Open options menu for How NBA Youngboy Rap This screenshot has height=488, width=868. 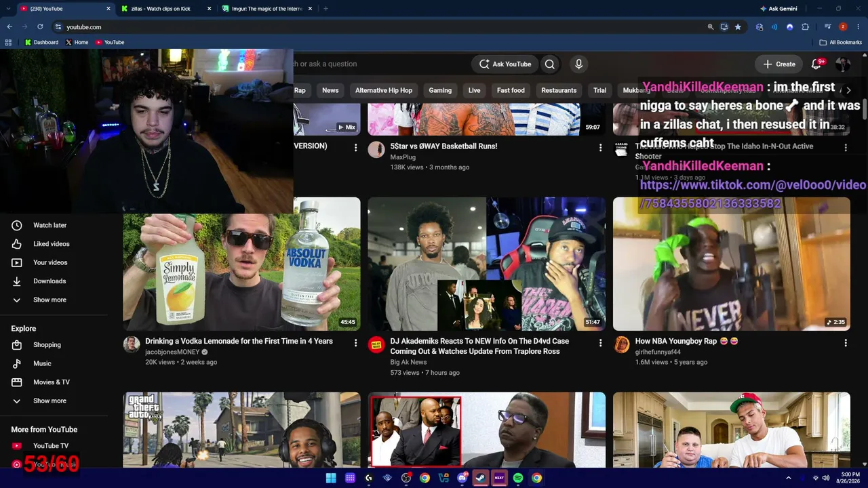point(846,343)
